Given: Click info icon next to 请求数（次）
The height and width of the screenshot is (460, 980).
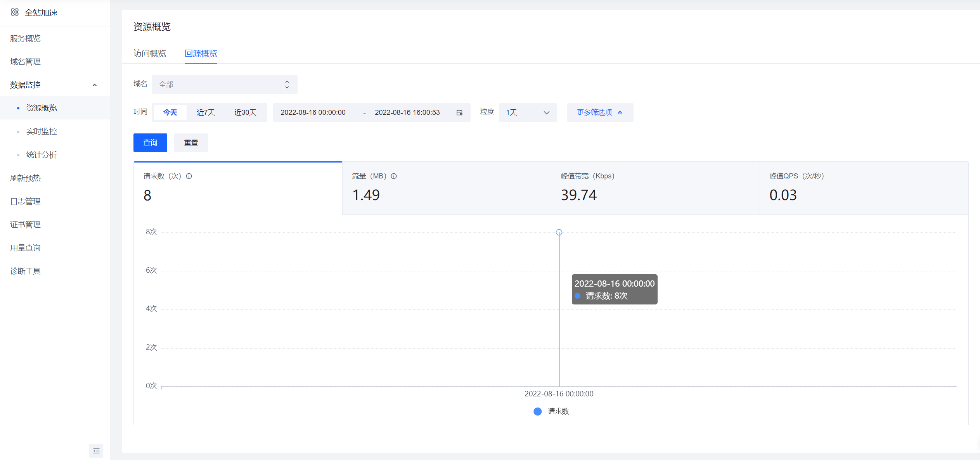Looking at the screenshot, I should coord(189,176).
